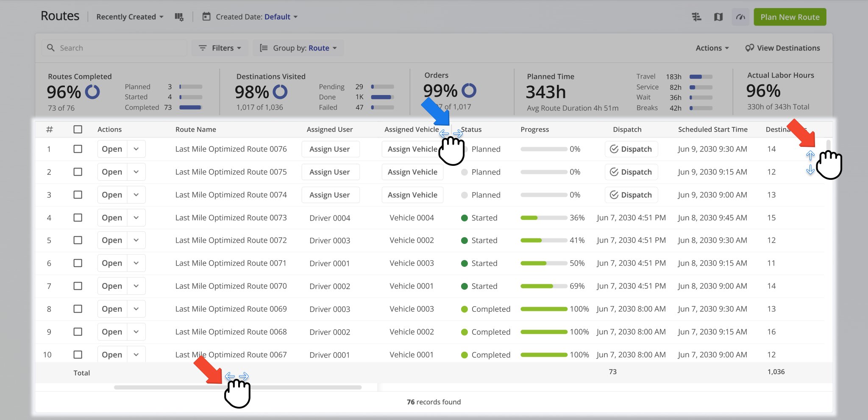
Task: Open the Actions menu above the table
Action: pos(711,48)
